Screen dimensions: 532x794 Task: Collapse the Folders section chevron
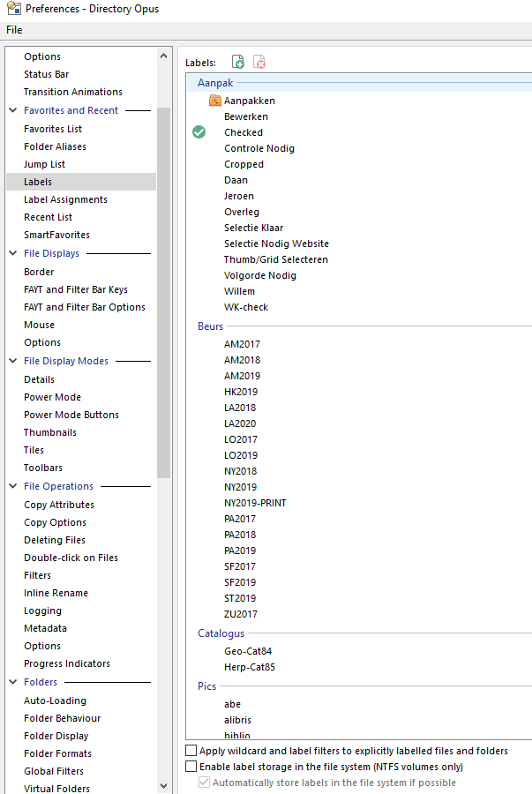[x=13, y=682]
